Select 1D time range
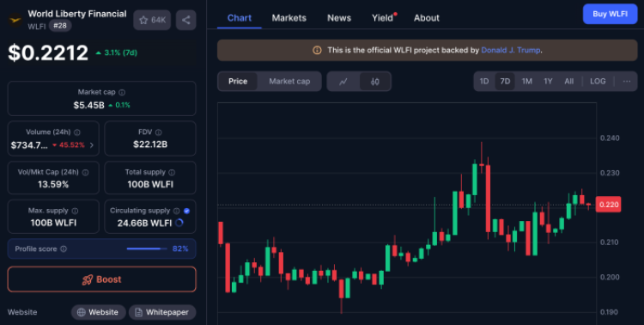 tap(484, 82)
